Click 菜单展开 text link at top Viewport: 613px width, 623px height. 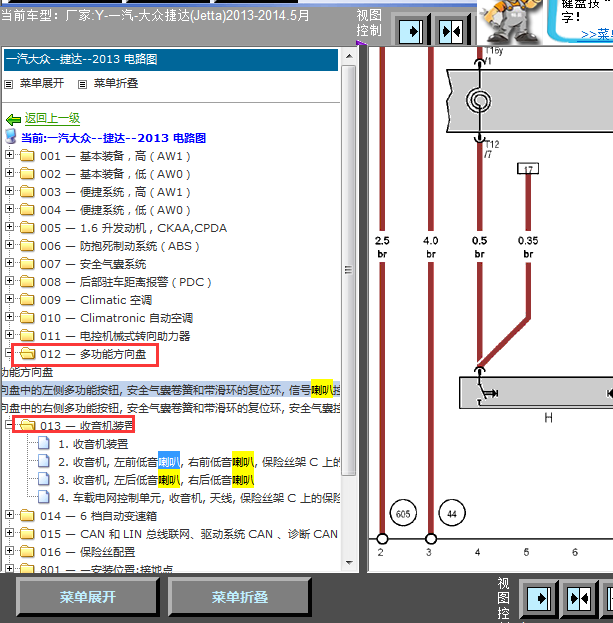tap(42, 83)
